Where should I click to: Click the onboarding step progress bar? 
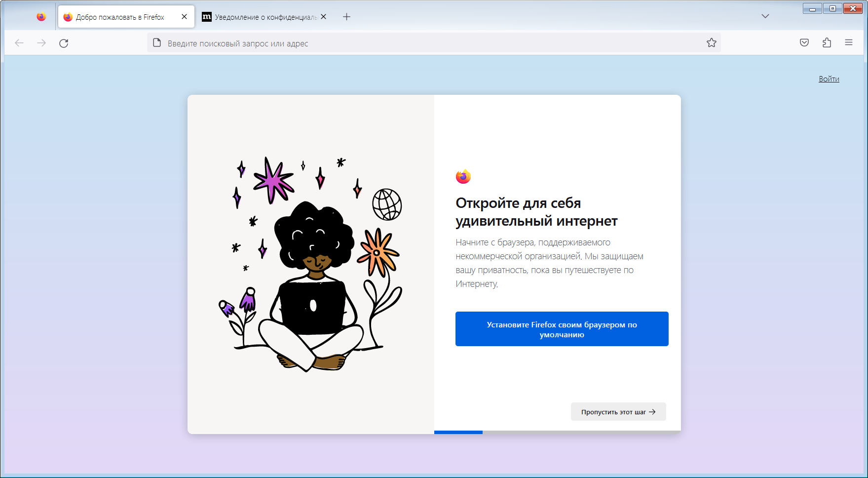558,432
